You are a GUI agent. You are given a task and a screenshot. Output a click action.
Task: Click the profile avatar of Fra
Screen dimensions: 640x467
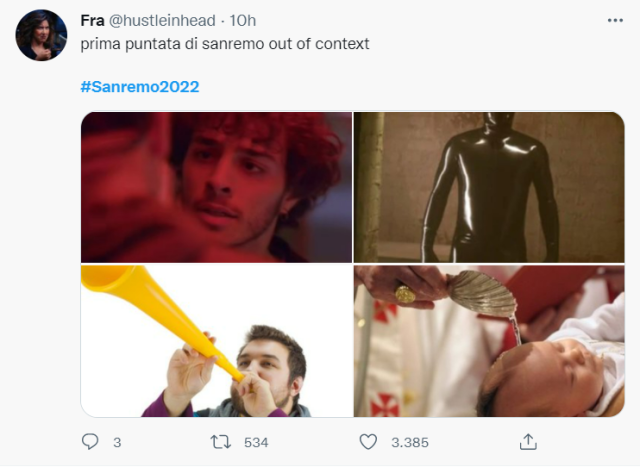pyautogui.click(x=41, y=35)
